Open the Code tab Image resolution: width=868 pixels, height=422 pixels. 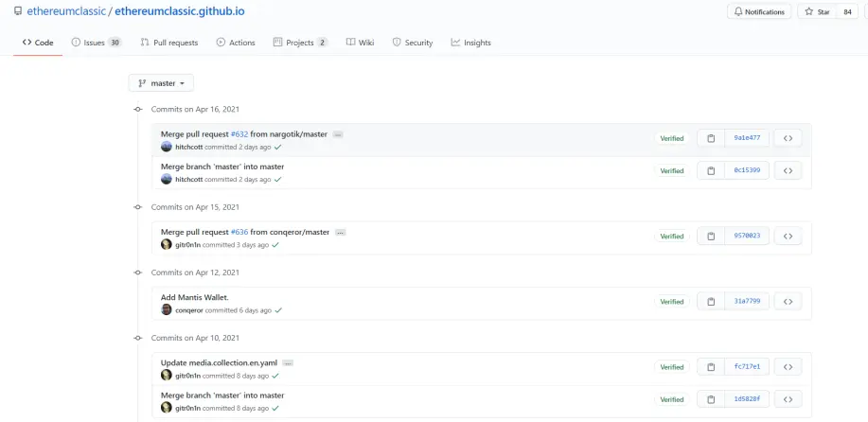click(38, 43)
